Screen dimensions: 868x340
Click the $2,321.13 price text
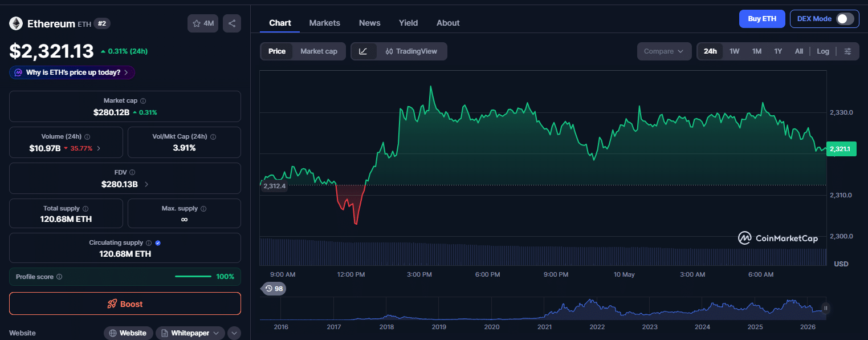tap(51, 51)
